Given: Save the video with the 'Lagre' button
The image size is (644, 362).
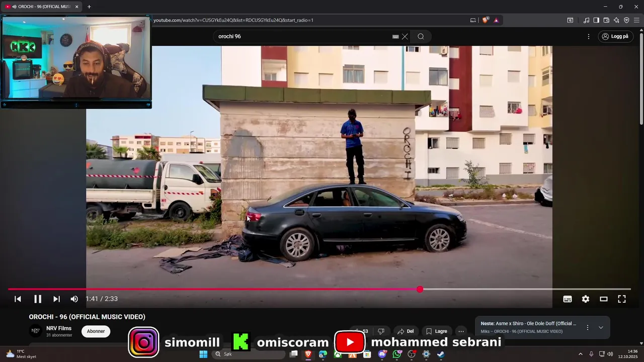Looking at the screenshot, I should point(437,331).
